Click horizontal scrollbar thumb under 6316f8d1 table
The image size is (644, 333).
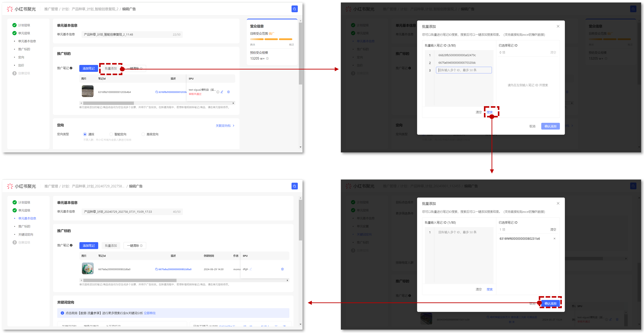tap(108, 103)
